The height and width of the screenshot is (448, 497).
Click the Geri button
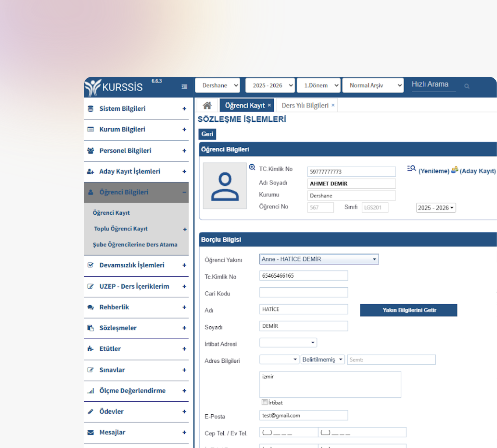click(207, 134)
